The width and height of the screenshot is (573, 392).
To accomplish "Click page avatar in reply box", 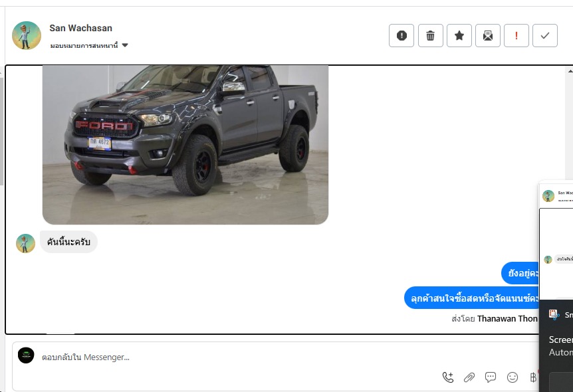I will 26,355.
